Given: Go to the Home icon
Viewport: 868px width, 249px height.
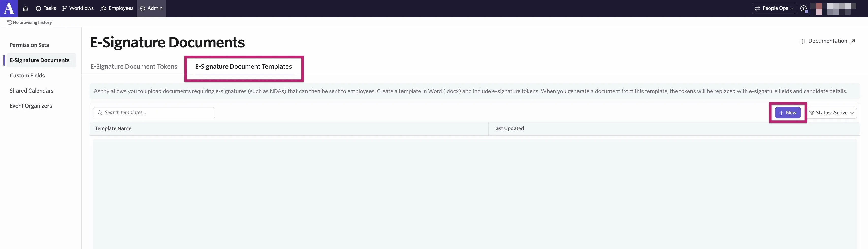Looking at the screenshot, I should pyautogui.click(x=25, y=8).
